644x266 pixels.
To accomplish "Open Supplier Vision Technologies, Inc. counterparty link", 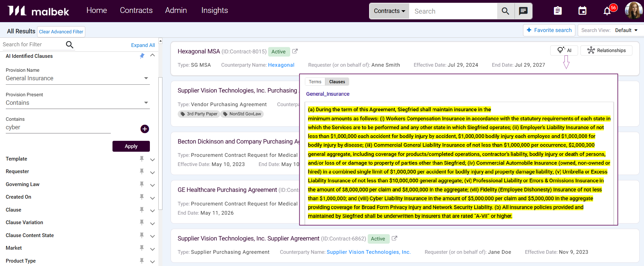I will point(369,252).
